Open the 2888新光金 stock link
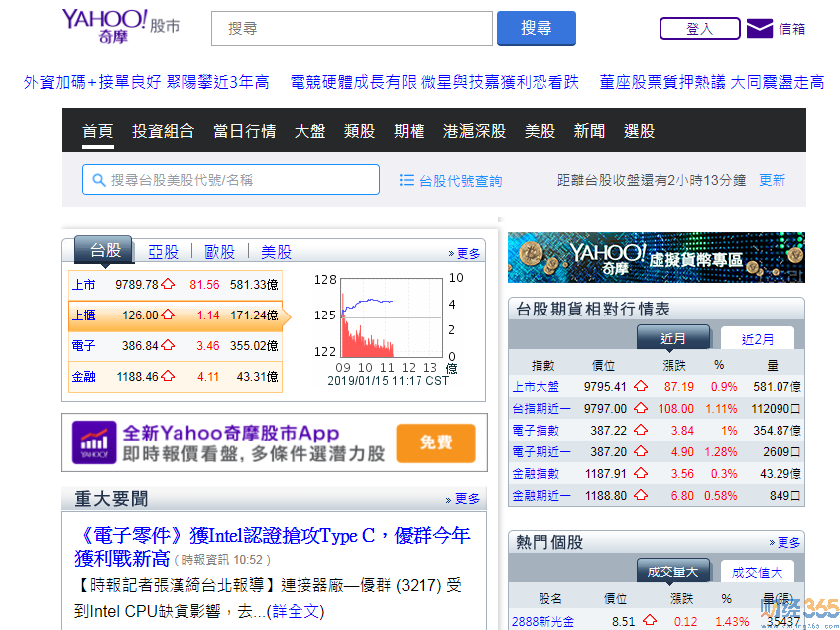Viewport: 840px width, 630px height. pos(543,622)
